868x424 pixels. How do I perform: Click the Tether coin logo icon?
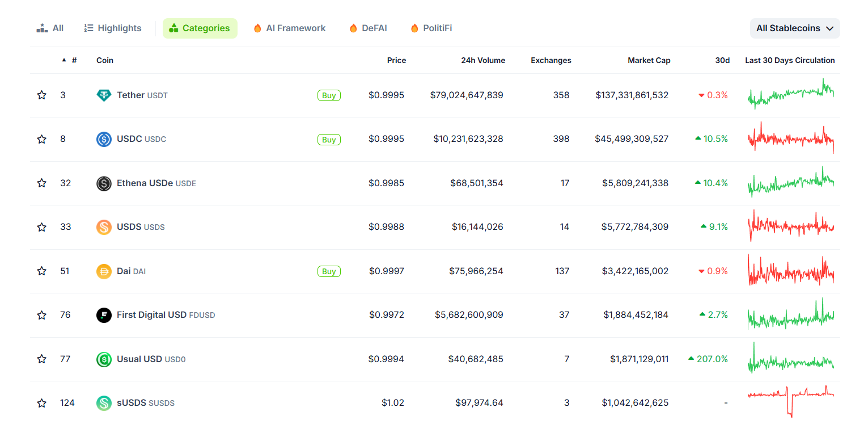pyautogui.click(x=104, y=95)
